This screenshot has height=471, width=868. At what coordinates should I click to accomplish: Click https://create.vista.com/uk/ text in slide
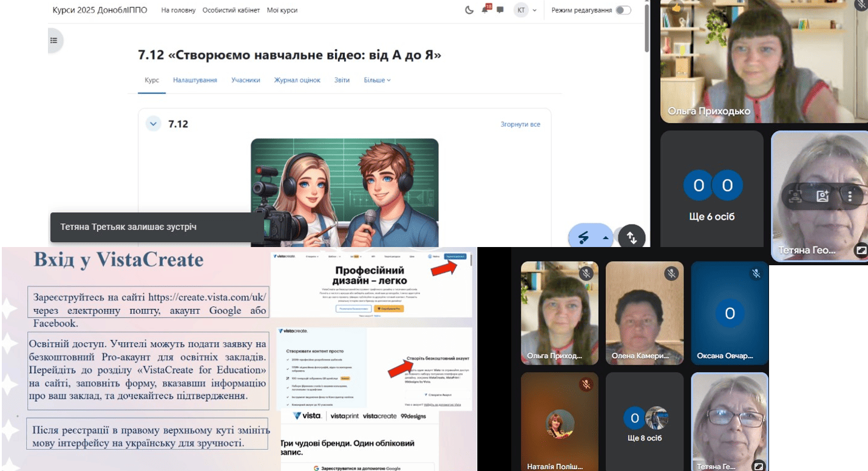[x=208, y=298]
